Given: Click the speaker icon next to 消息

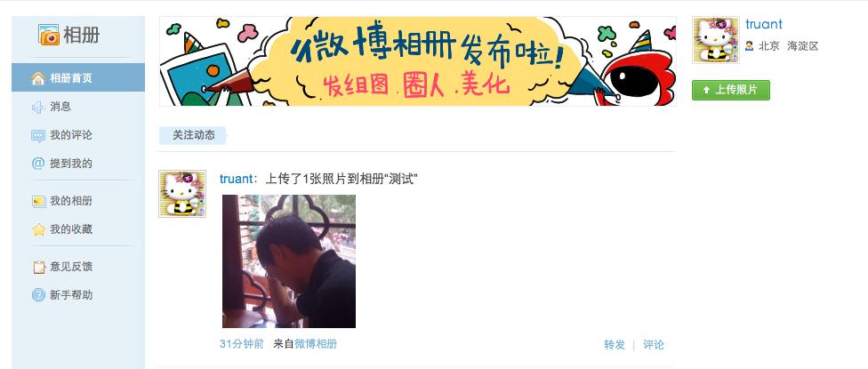Looking at the screenshot, I should click(x=38, y=107).
